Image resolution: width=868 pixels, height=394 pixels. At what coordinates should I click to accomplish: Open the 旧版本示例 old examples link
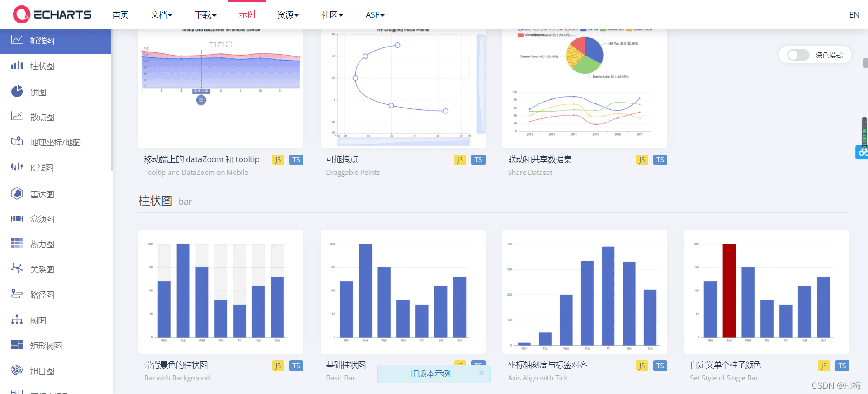point(430,374)
